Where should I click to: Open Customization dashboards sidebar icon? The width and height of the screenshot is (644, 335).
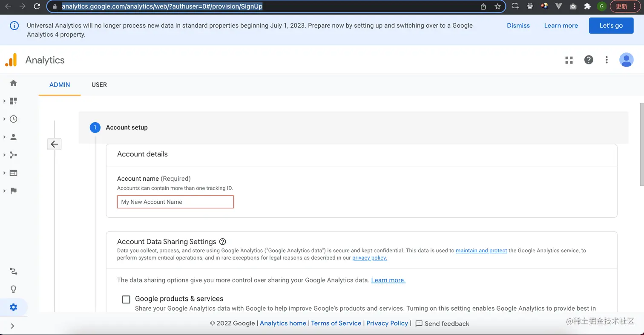(14, 101)
